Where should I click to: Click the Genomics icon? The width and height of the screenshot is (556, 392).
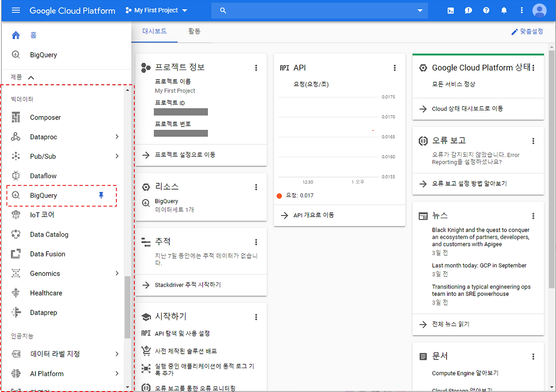pos(16,273)
